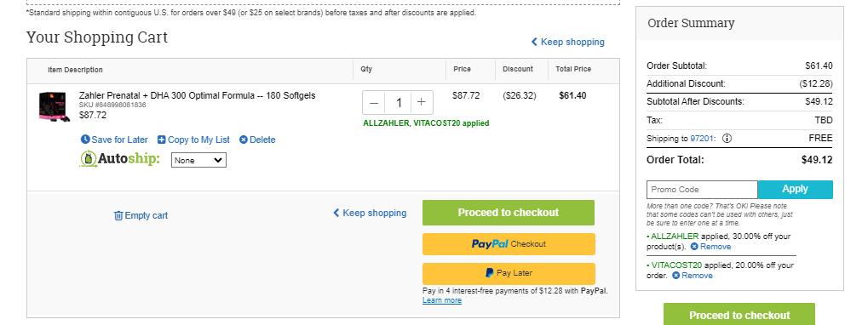Click the Copy to My List plus icon

[x=162, y=140]
